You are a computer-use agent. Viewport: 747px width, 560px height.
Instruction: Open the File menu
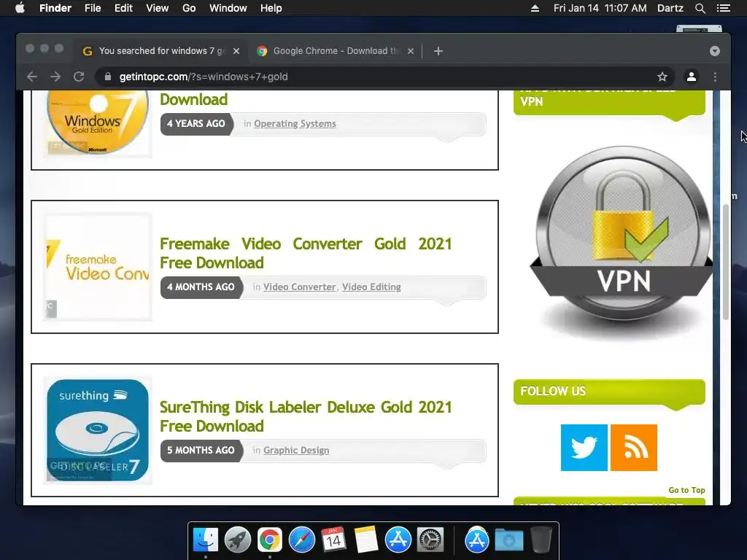[93, 8]
